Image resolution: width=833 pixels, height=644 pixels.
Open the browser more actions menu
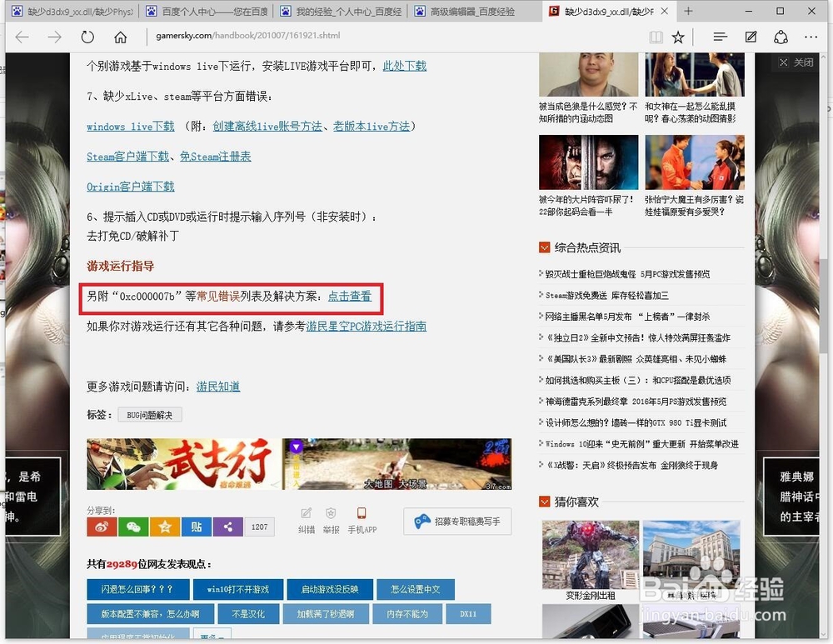(x=811, y=37)
